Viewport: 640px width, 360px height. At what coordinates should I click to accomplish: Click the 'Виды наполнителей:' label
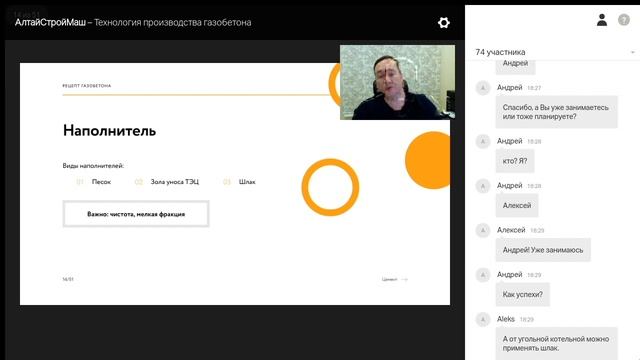[93, 166]
